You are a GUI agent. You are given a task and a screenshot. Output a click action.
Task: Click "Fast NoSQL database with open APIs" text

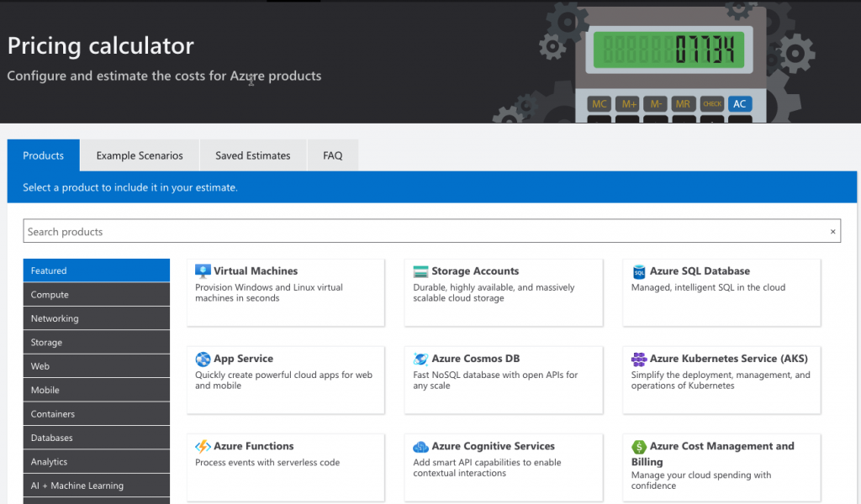[495, 380]
